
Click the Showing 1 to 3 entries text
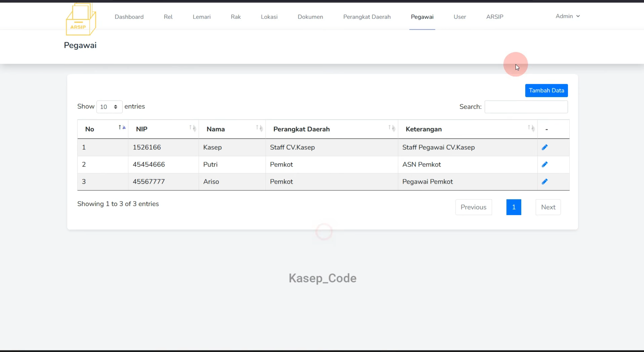[118, 204]
